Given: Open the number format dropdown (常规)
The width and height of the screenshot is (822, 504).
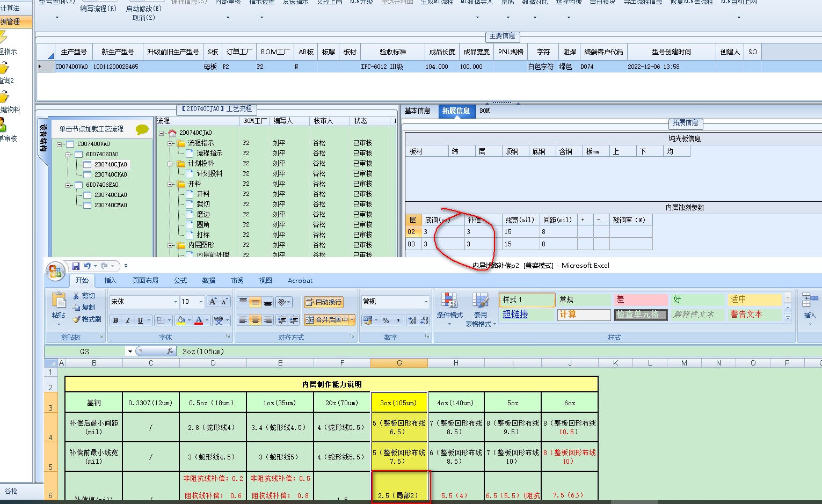Looking at the screenshot, I should tap(426, 302).
